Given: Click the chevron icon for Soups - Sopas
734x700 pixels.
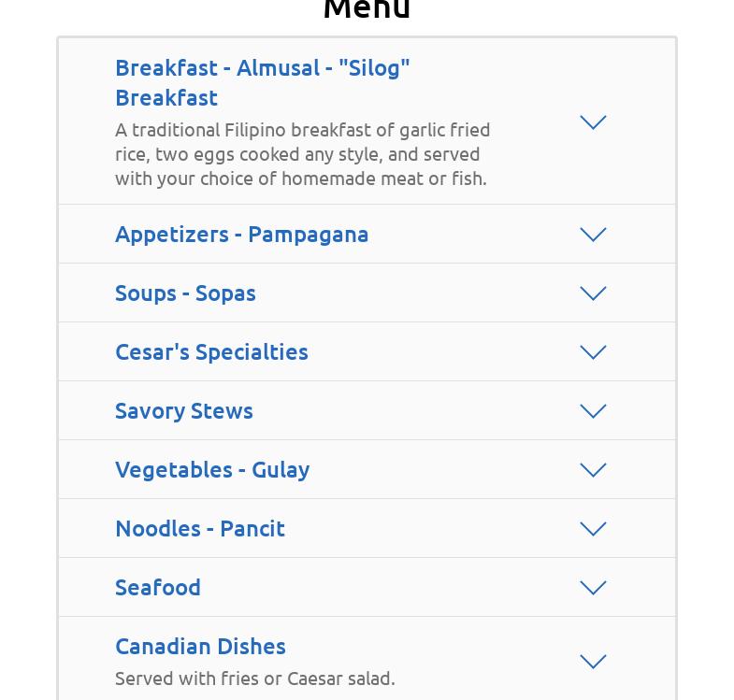Looking at the screenshot, I should (593, 293).
